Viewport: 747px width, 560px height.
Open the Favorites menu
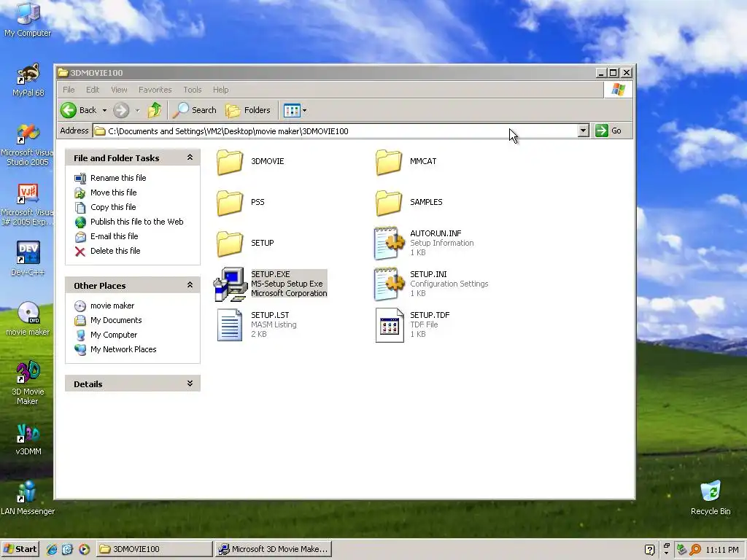coord(155,90)
